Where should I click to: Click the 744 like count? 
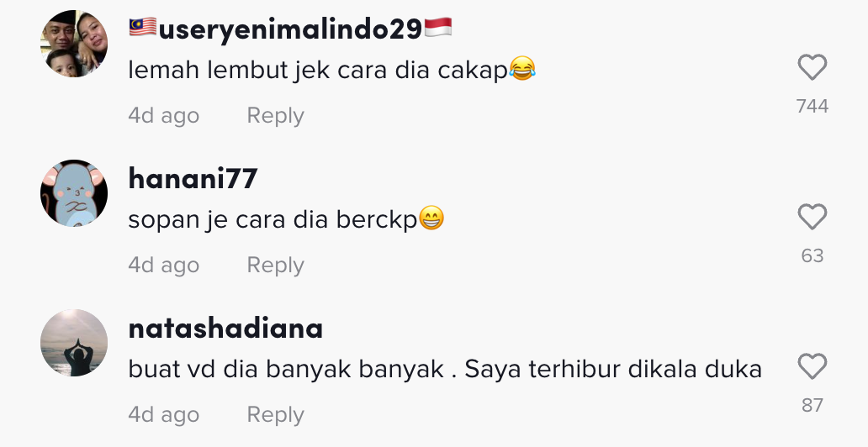812,106
